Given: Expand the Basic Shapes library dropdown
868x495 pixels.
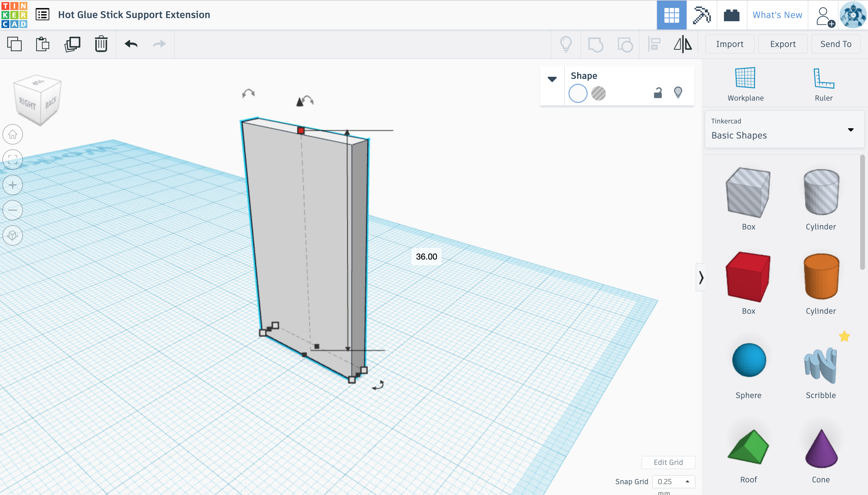Looking at the screenshot, I should tap(850, 129).
